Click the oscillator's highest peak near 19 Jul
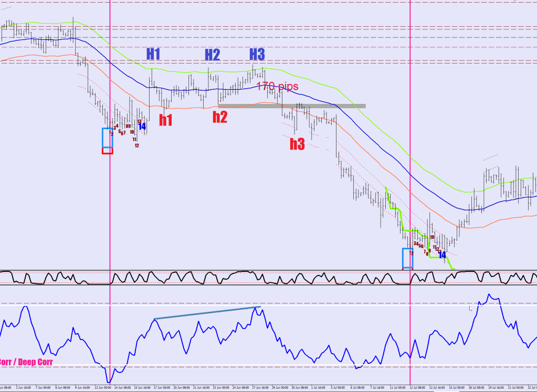Screen dimensions: 537x392 pyautogui.click(x=489, y=295)
